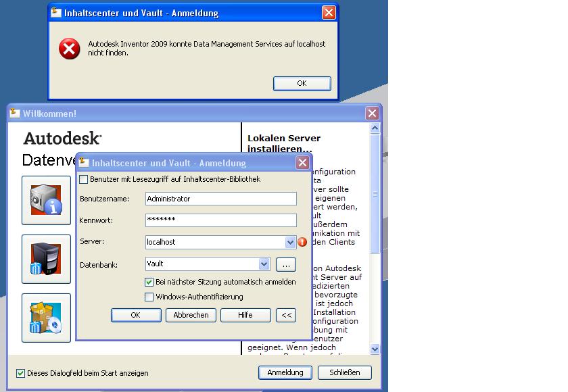Click the Server localhost text field

pyautogui.click(x=216, y=242)
